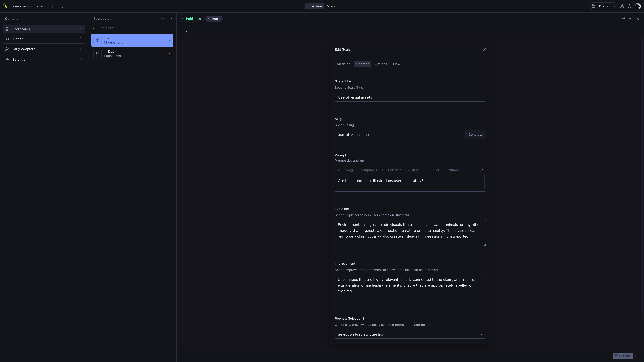Screen dimensions: 644x362
Task: Copy document link using link icon
Action: click(623, 19)
